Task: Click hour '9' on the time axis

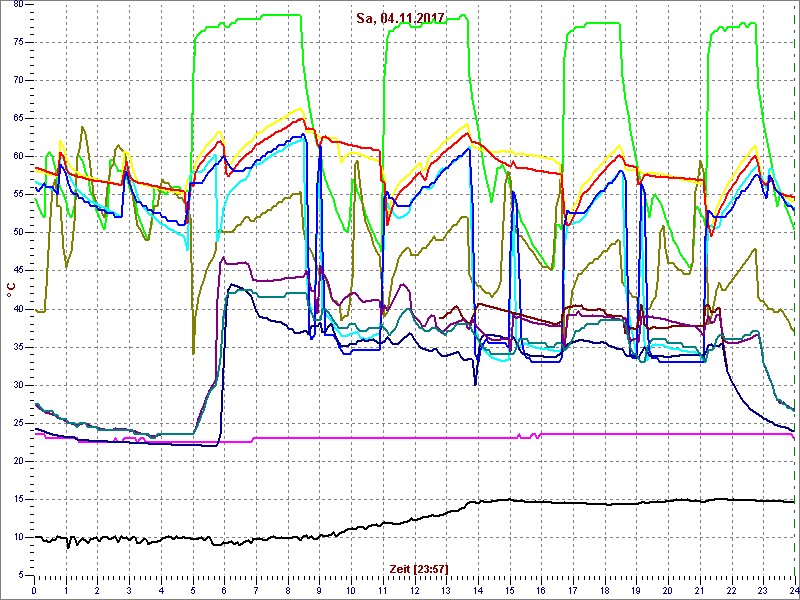Action: [319, 590]
